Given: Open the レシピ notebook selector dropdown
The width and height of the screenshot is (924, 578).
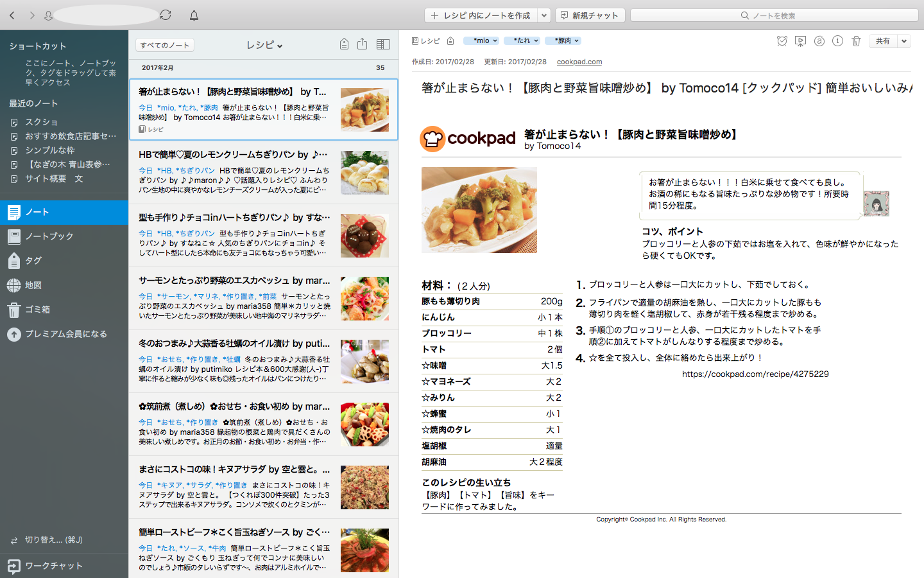Looking at the screenshot, I should pos(264,44).
